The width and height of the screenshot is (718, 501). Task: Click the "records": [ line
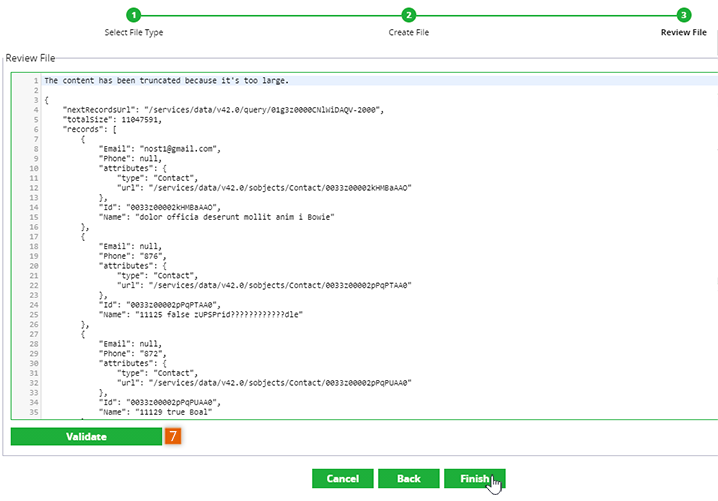click(x=89, y=129)
